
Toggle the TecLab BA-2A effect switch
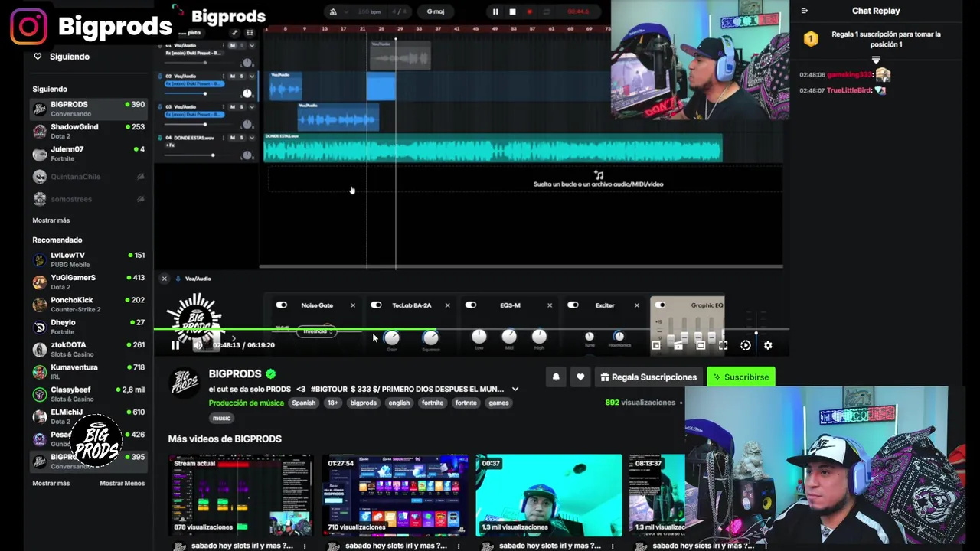click(x=376, y=305)
